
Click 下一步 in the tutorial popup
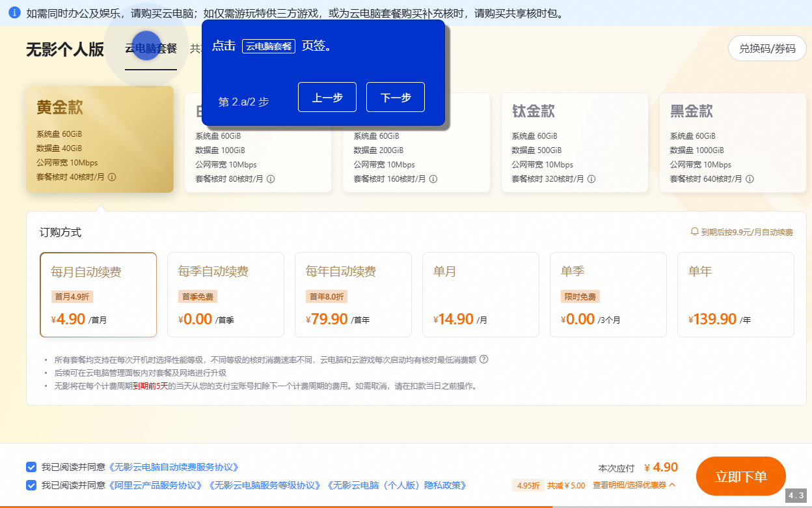coord(395,96)
